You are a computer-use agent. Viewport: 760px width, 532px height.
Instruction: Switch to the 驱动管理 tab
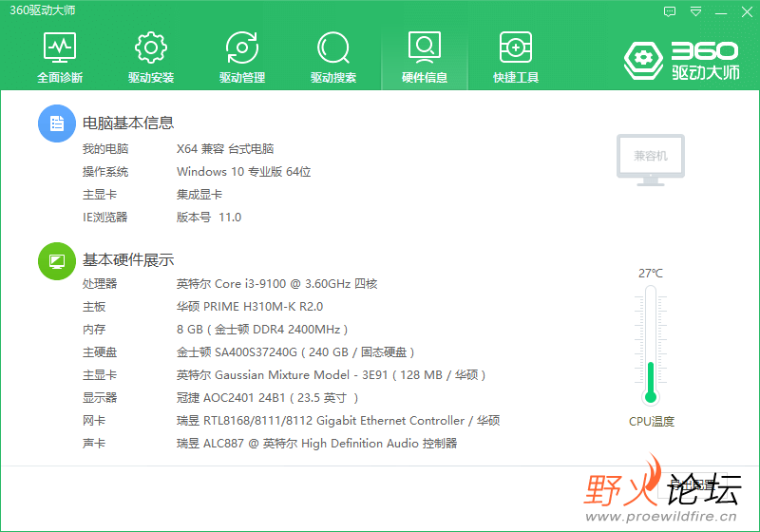click(242, 57)
